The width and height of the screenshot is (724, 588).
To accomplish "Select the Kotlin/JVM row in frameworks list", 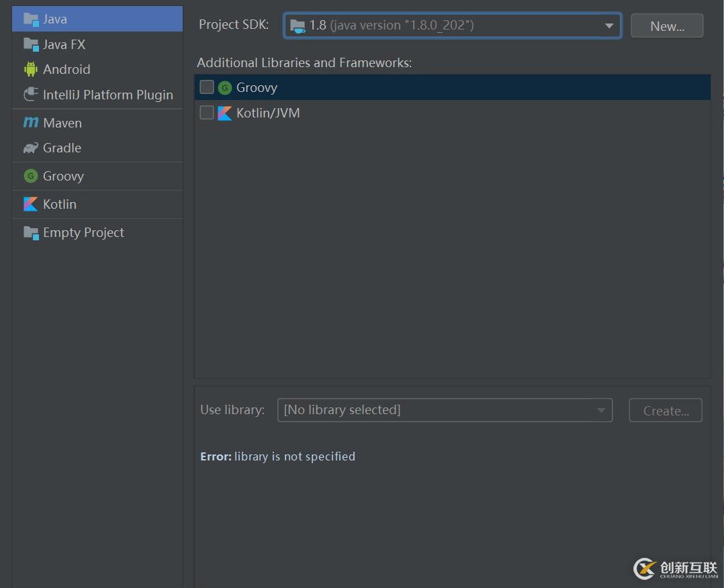I will point(453,113).
